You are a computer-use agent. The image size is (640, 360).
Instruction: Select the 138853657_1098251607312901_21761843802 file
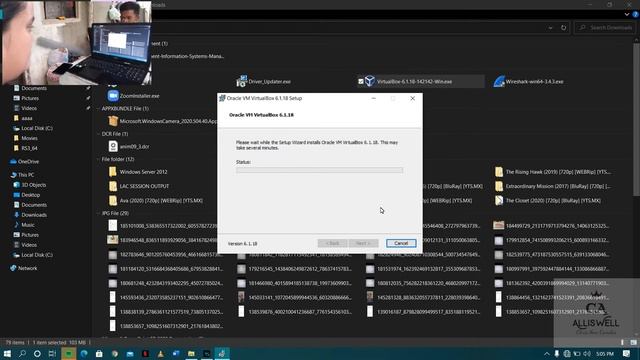[x=165, y=326]
